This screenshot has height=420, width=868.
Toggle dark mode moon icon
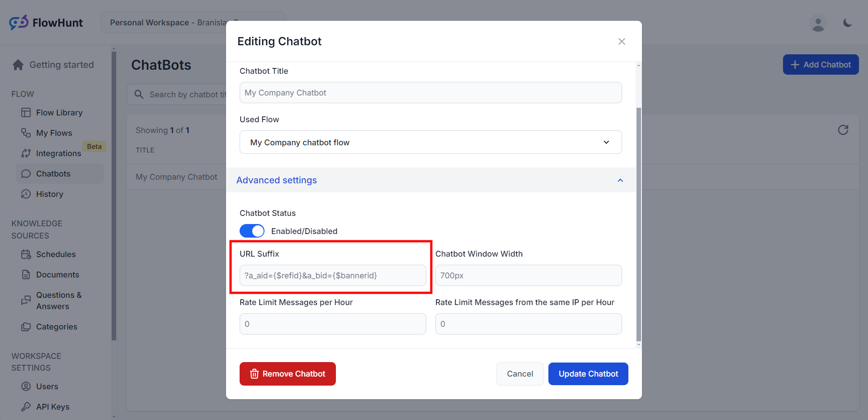(x=848, y=23)
